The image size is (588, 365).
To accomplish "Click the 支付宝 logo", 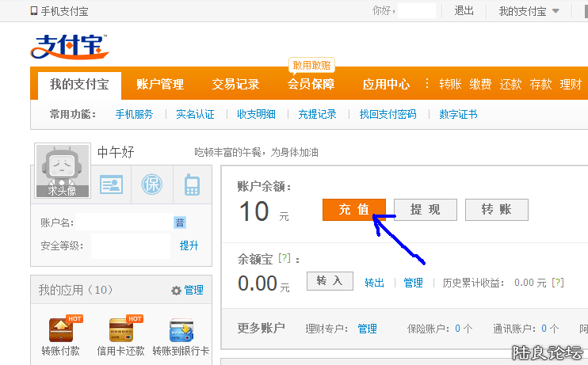I will (x=71, y=47).
